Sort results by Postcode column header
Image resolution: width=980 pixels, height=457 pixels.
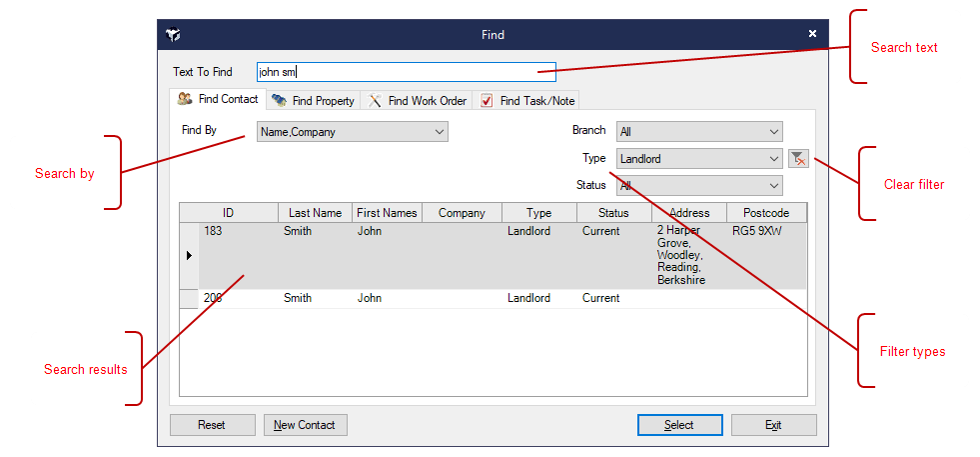coord(766,213)
